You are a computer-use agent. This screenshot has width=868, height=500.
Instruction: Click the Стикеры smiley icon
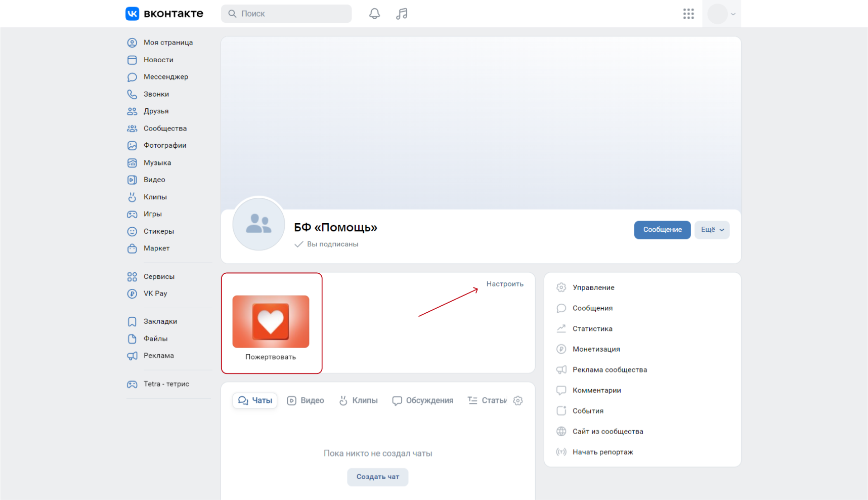pyautogui.click(x=132, y=231)
